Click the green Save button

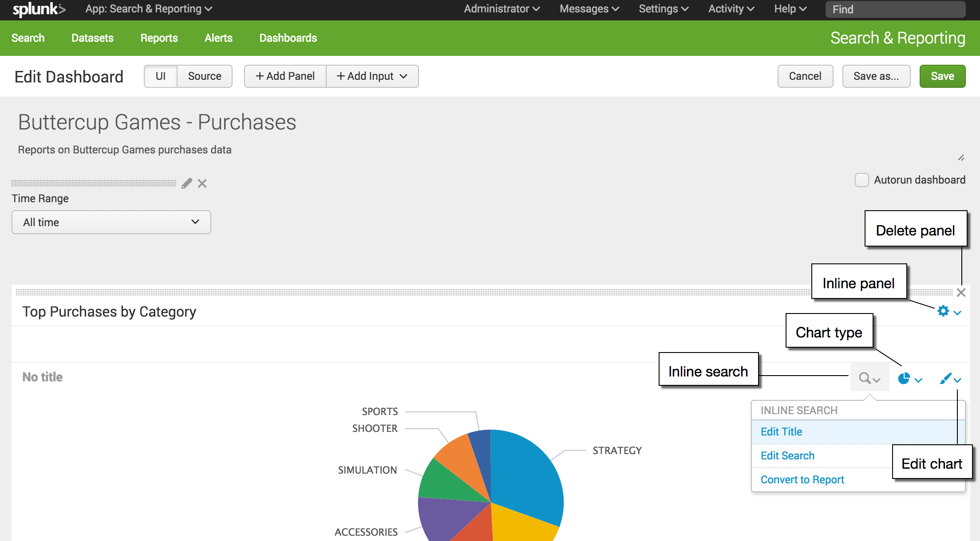[942, 76]
